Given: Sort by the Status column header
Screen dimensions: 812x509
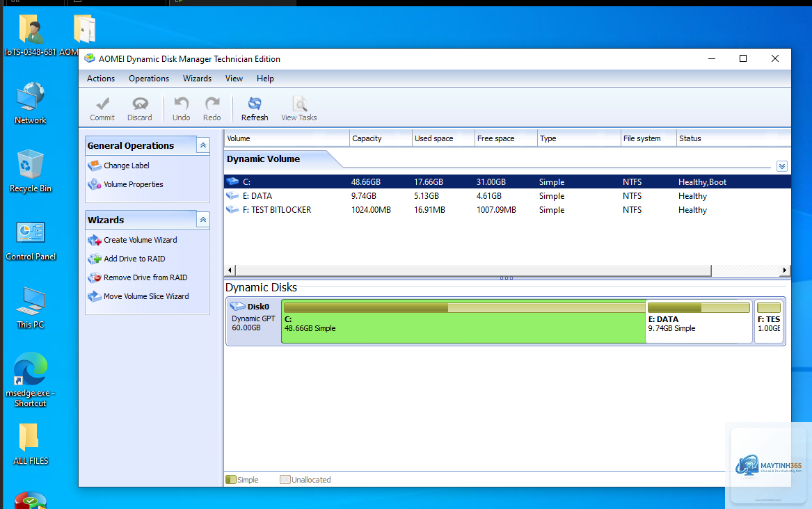Looking at the screenshot, I should click(733, 138).
